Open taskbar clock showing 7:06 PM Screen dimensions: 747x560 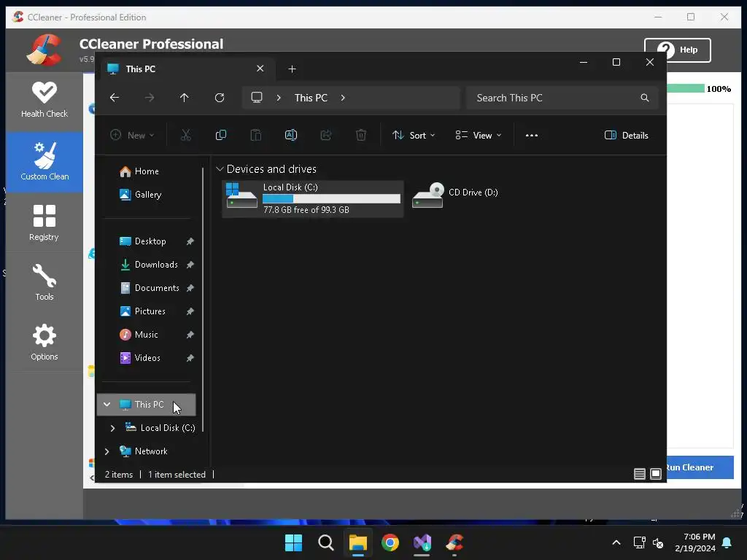[695, 542]
